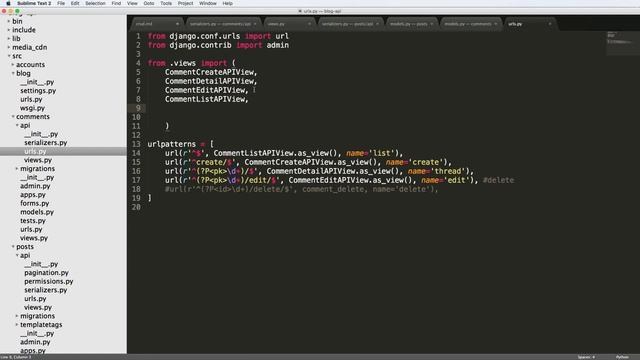640x360 pixels.
Task: Expand the bin folder arrow
Action: (9, 21)
